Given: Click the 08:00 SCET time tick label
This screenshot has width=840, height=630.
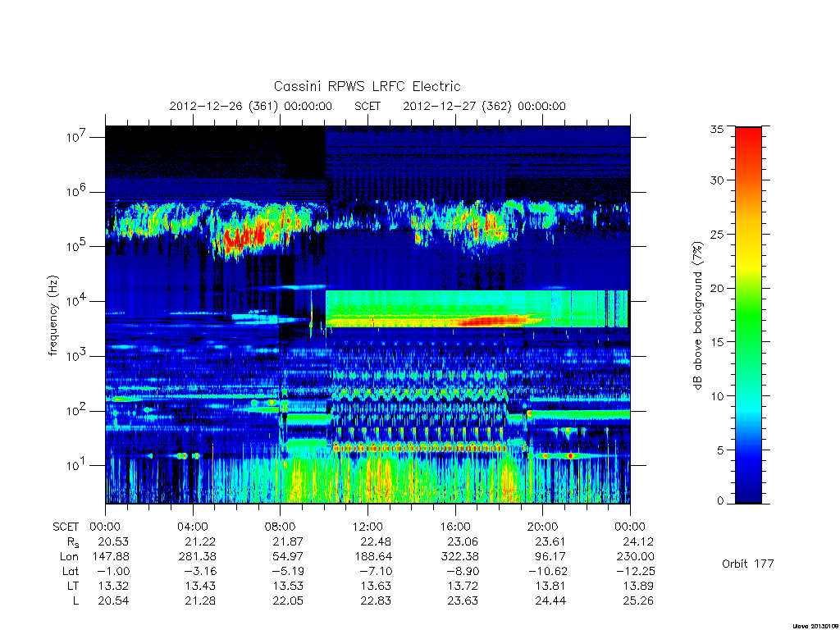Looking at the screenshot, I should [281, 527].
